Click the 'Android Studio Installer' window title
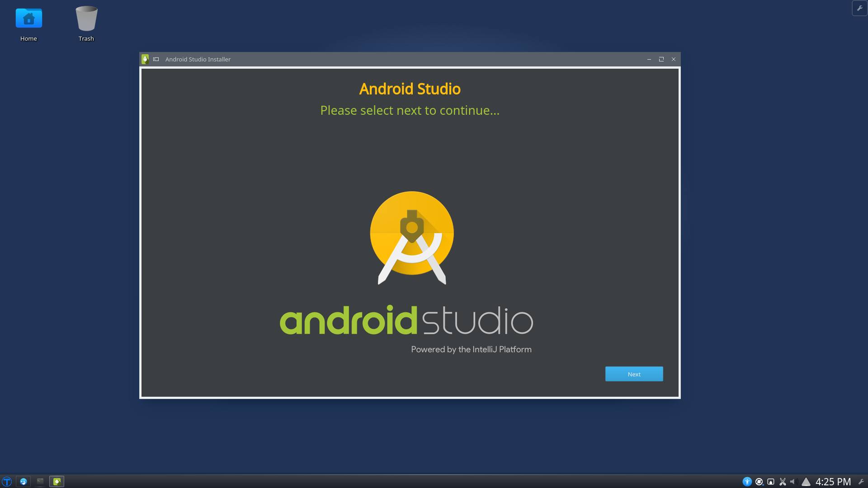Screen dimensions: 868x488 point(198,59)
